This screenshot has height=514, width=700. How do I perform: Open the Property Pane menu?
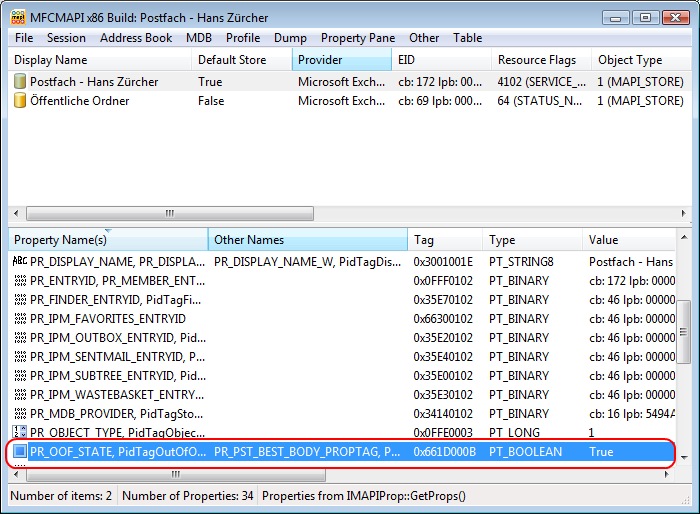pos(358,38)
